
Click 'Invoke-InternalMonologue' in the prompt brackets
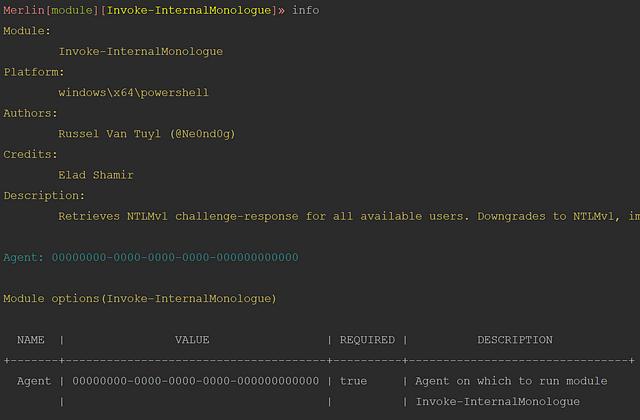click(x=189, y=10)
